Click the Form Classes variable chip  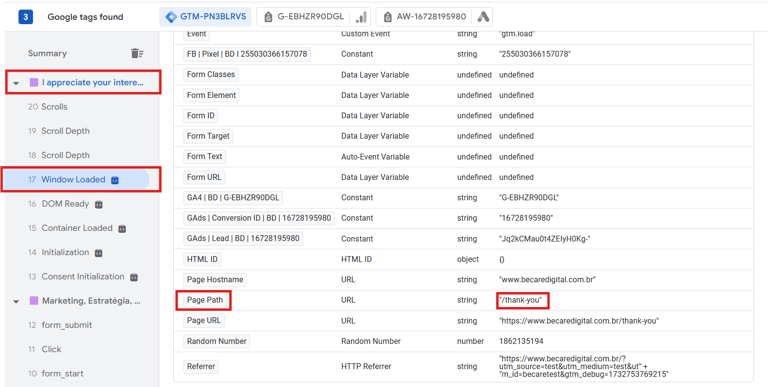coord(211,74)
